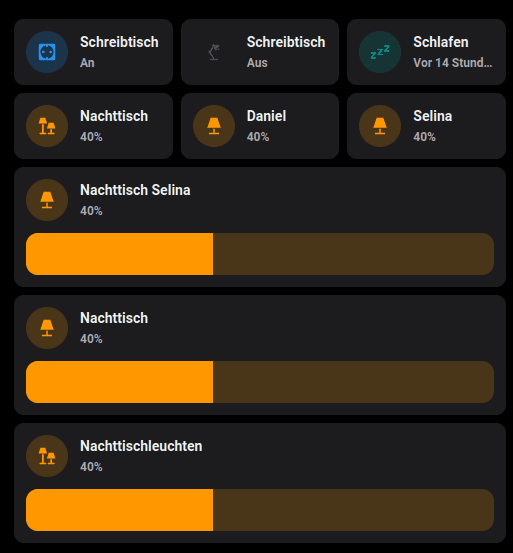
Task: Open the small Nachttisch 40% tile
Action: click(93, 126)
